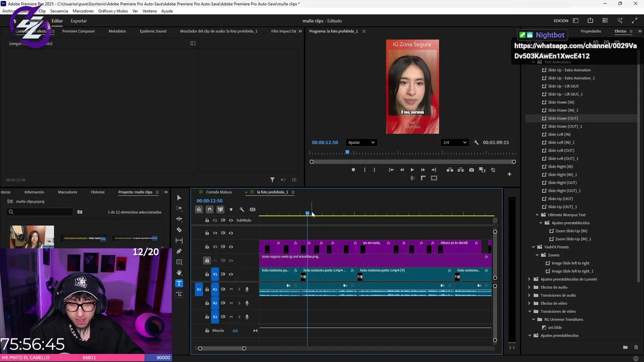Expand the Efectos de vídeo folder
Screen dimensions: 644x362
(529, 304)
